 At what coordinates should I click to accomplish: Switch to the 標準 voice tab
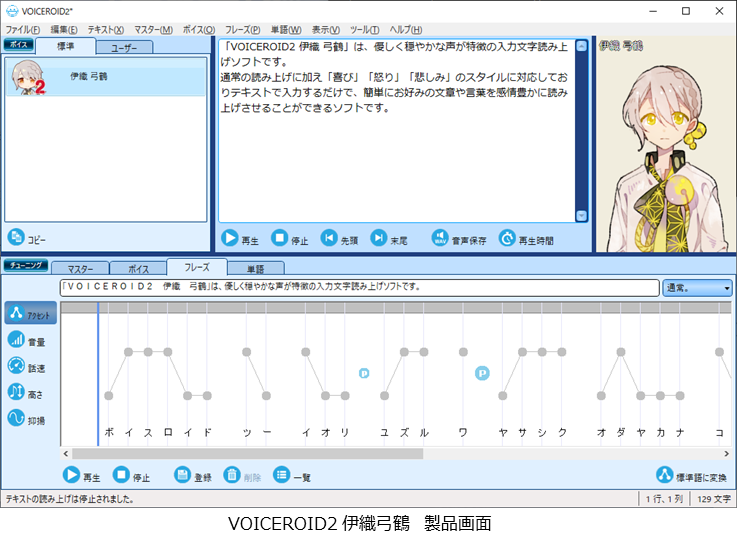(x=65, y=46)
